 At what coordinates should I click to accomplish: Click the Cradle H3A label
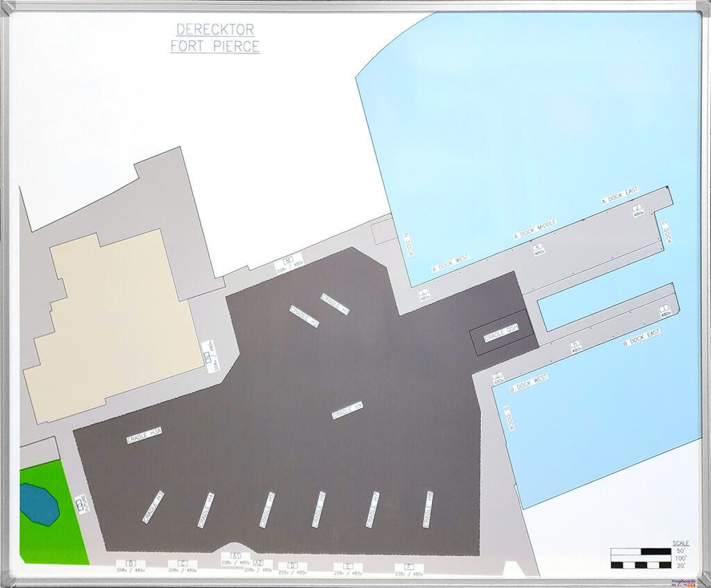coord(144,435)
